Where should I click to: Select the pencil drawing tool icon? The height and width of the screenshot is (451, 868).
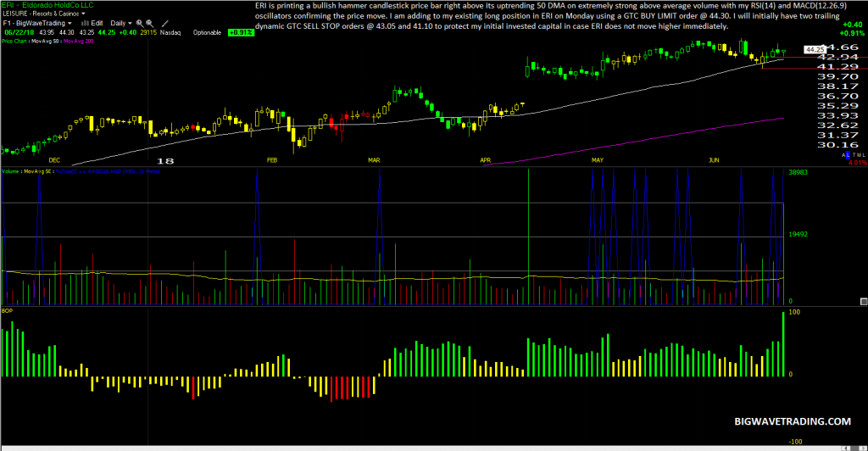point(165,23)
